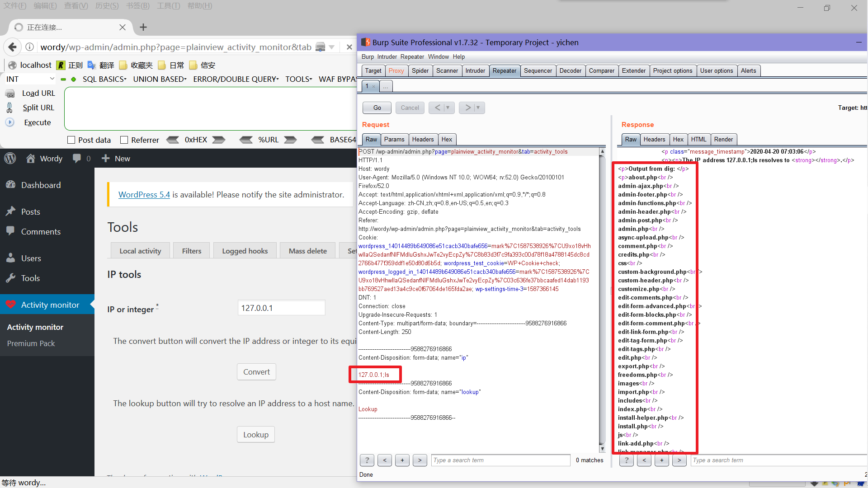Open Burp menu in Burp Suite
Viewport: 868px width, 488px height.
pos(368,57)
